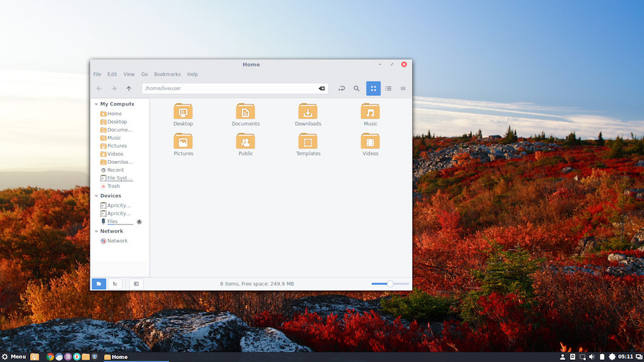Click the Menu button on the taskbar

click(14, 356)
